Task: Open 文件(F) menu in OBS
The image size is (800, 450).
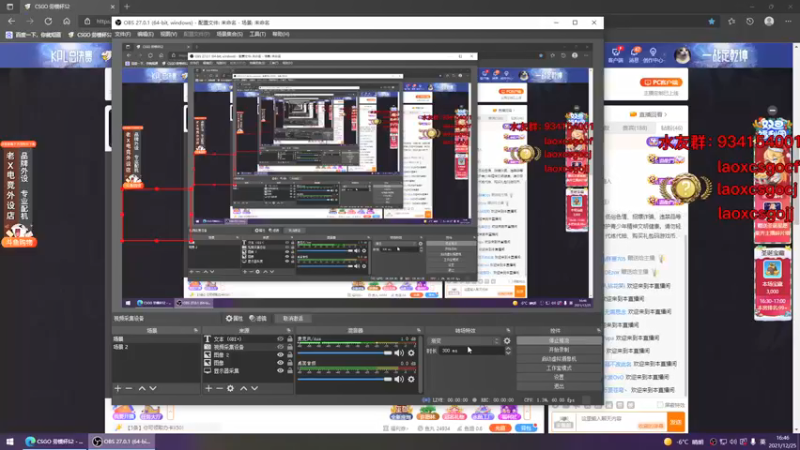Action: (122, 34)
